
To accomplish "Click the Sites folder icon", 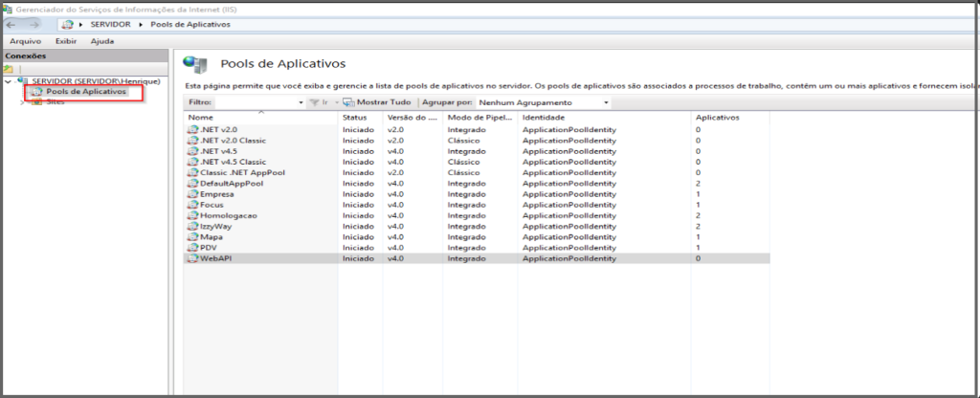I will [37, 101].
